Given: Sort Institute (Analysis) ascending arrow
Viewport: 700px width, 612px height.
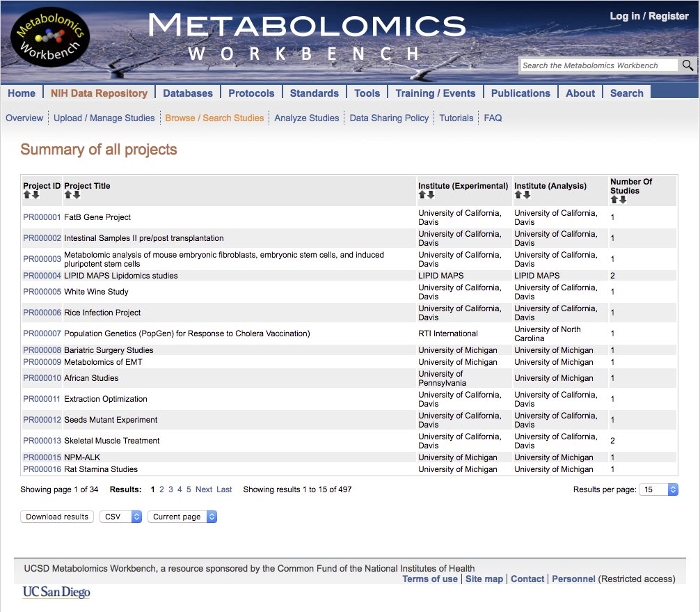Looking at the screenshot, I should pos(518,195).
